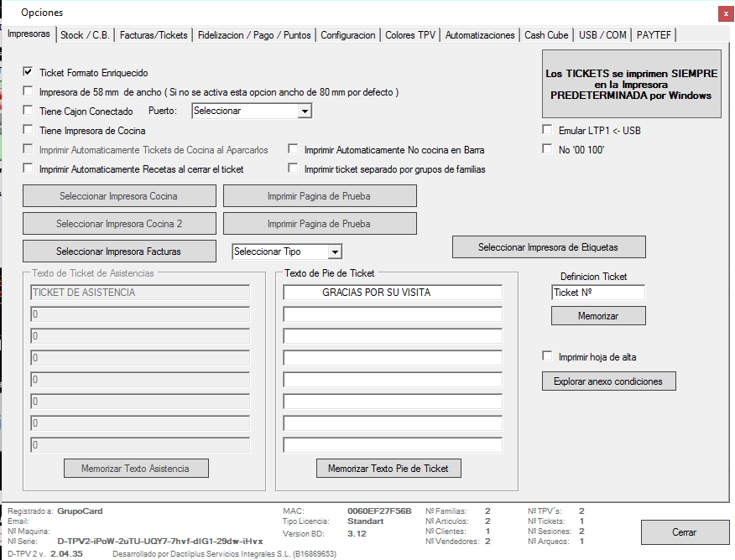Click Memorizar Texto Asistencia button

pos(136,469)
